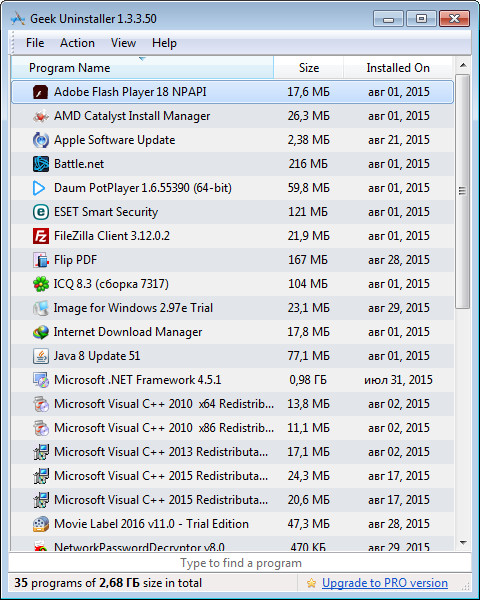Open the File menu
This screenshot has width=480, height=600.
35,43
